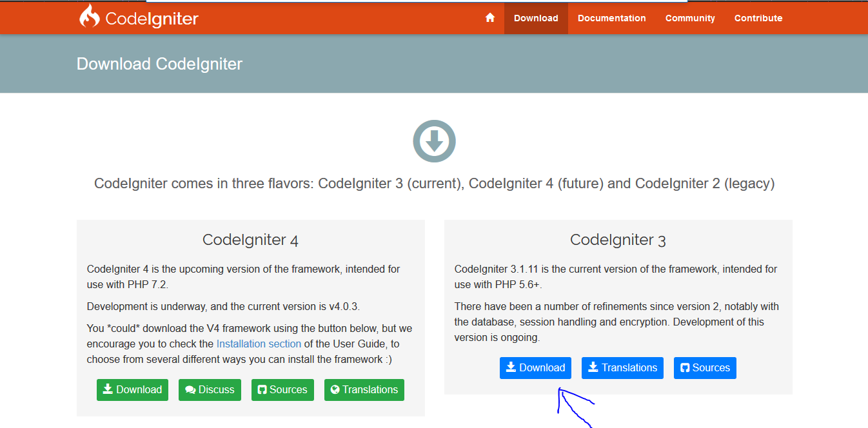The image size is (868, 428).
Task: Click the large circular download arrow icon
Action: click(x=434, y=141)
